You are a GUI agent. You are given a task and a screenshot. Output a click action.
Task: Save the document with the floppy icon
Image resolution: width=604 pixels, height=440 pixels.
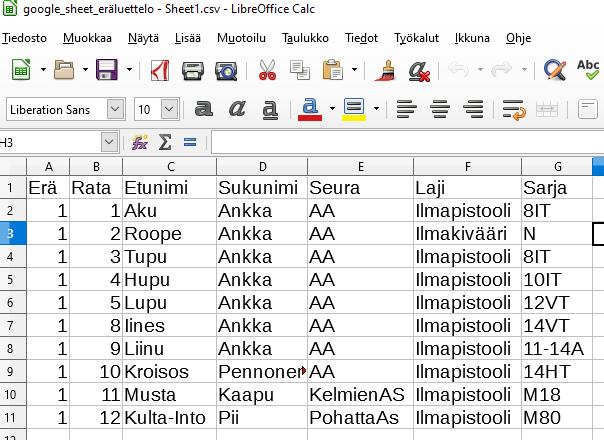click(x=107, y=70)
